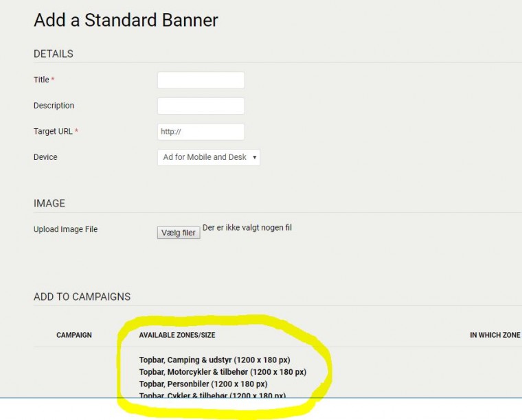Click the Add a Standard Banner heading

coord(126,20)
